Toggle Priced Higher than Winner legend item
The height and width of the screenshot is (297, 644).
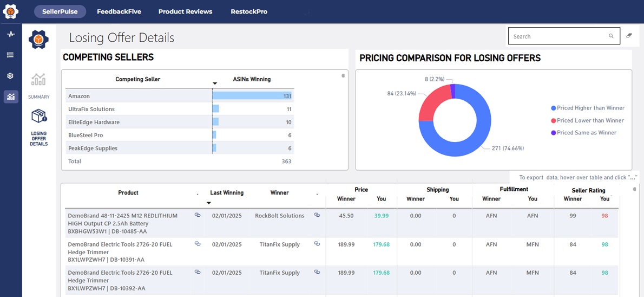coord(587,108)
